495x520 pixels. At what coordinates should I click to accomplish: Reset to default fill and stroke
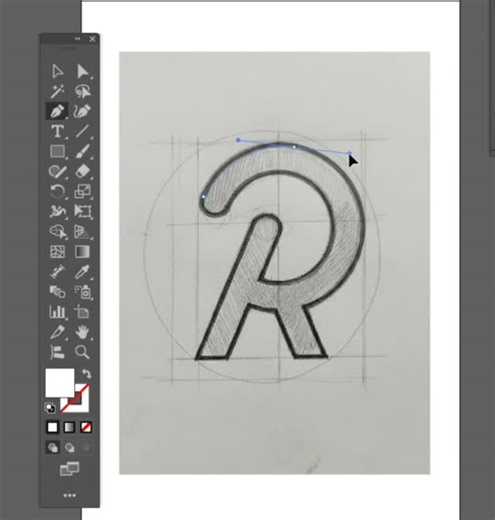click(50, 408)
